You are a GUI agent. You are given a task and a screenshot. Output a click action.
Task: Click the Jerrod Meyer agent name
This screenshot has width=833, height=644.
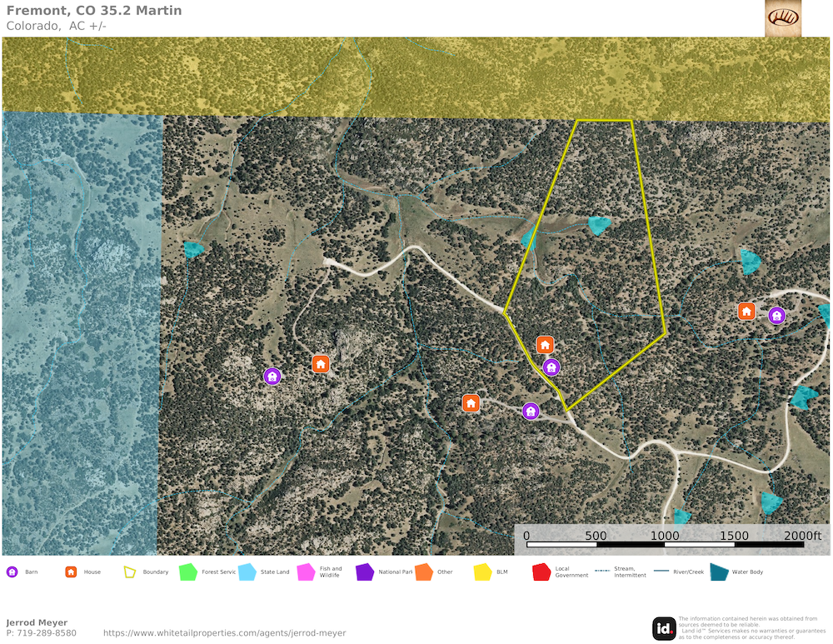(37, 622)
